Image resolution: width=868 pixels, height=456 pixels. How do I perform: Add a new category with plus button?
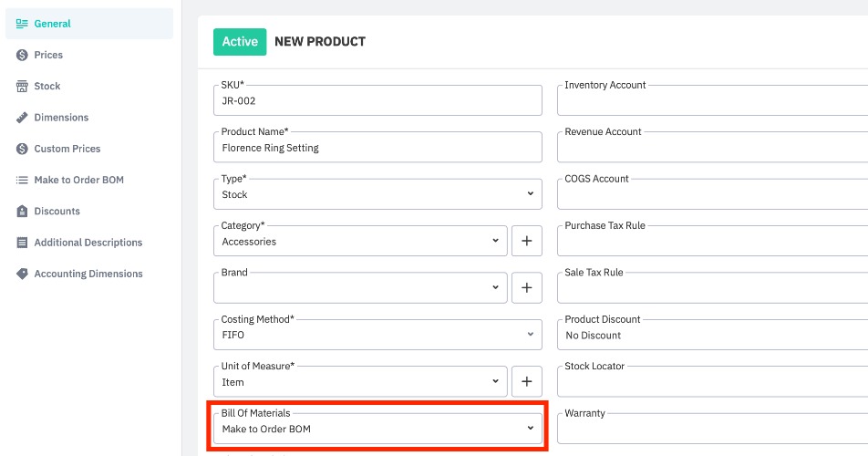[526, 242]
